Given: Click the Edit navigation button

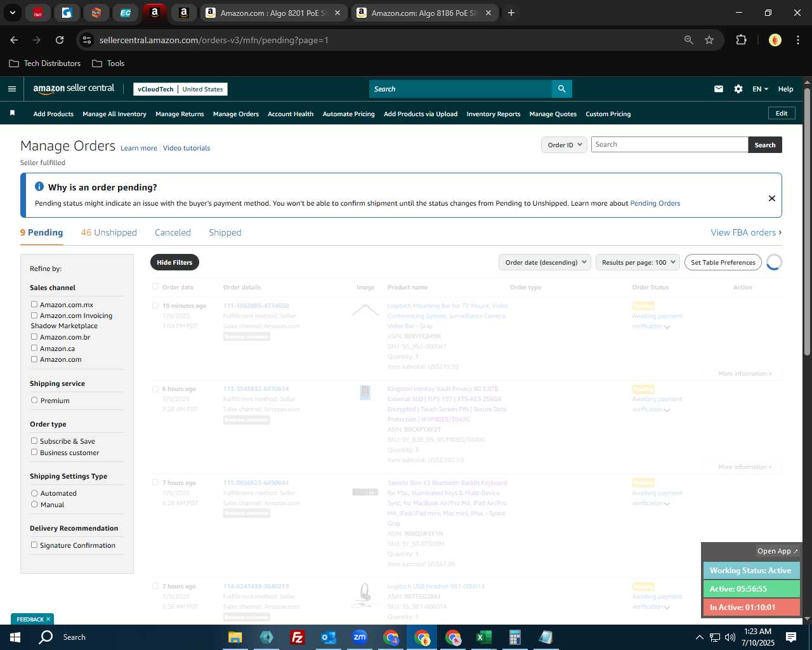Looking at the screenshot, I should (782, 113).
